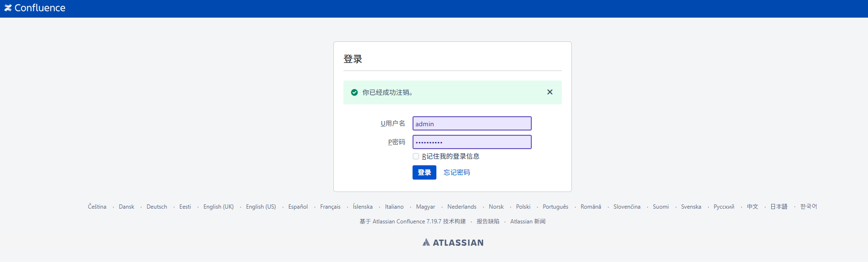The height and width of the screenshot is (262, 868).
Task: Pick Nederlands from language list
Action: (462, 207)
